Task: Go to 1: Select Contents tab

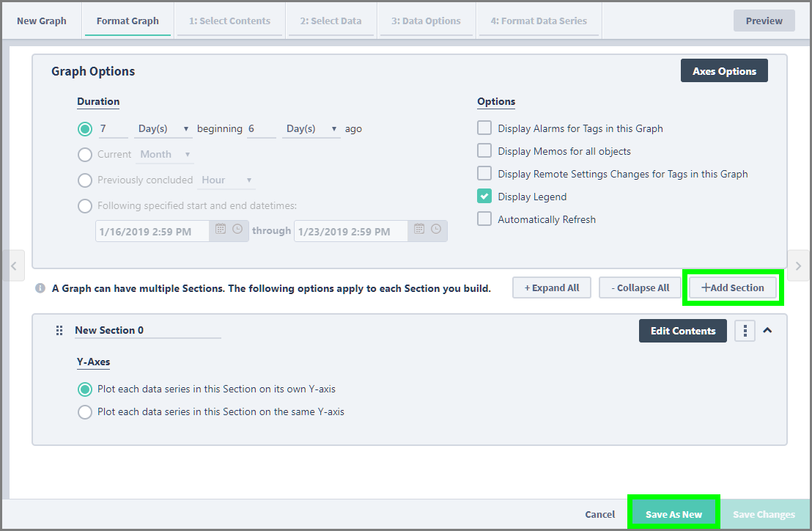Action: pyautogui.click(x=229, y=21)
